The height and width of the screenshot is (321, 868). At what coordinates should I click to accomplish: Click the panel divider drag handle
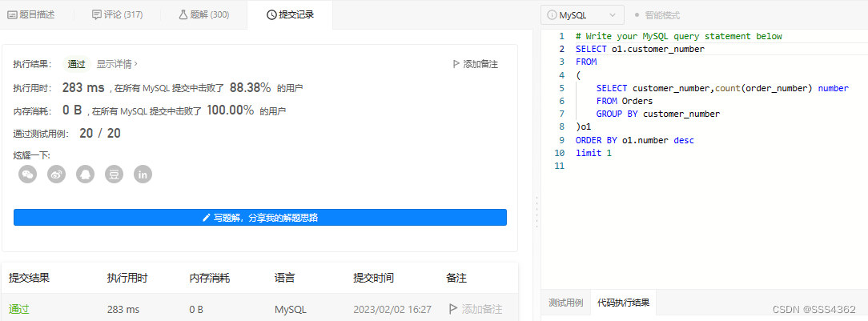pos(536,211)
